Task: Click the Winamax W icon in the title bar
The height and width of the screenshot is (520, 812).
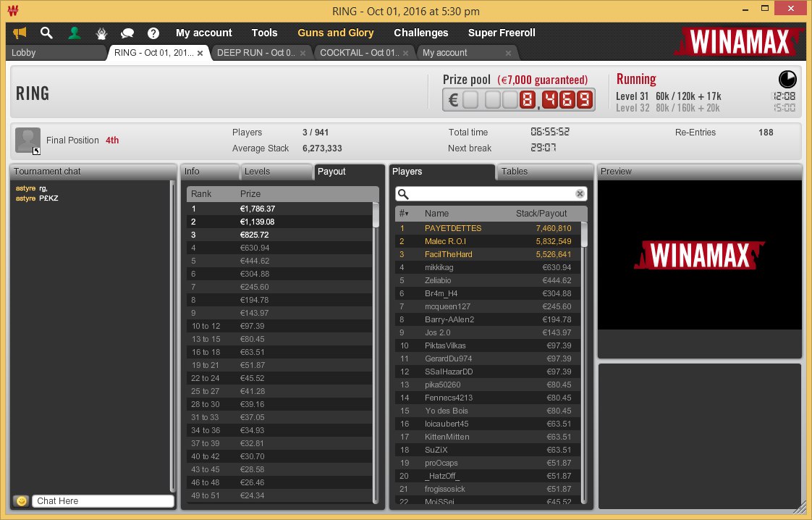Action: (13, 10)
